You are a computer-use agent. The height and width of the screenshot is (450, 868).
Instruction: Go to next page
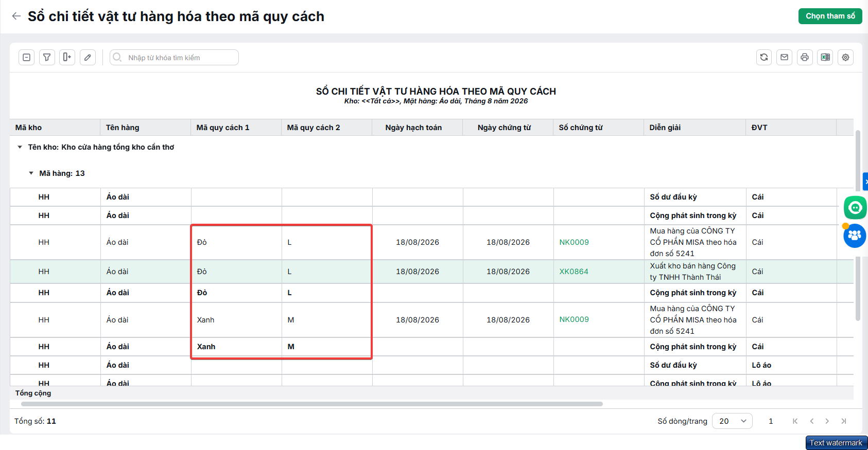pyautogui.click(x=827, y=421)
